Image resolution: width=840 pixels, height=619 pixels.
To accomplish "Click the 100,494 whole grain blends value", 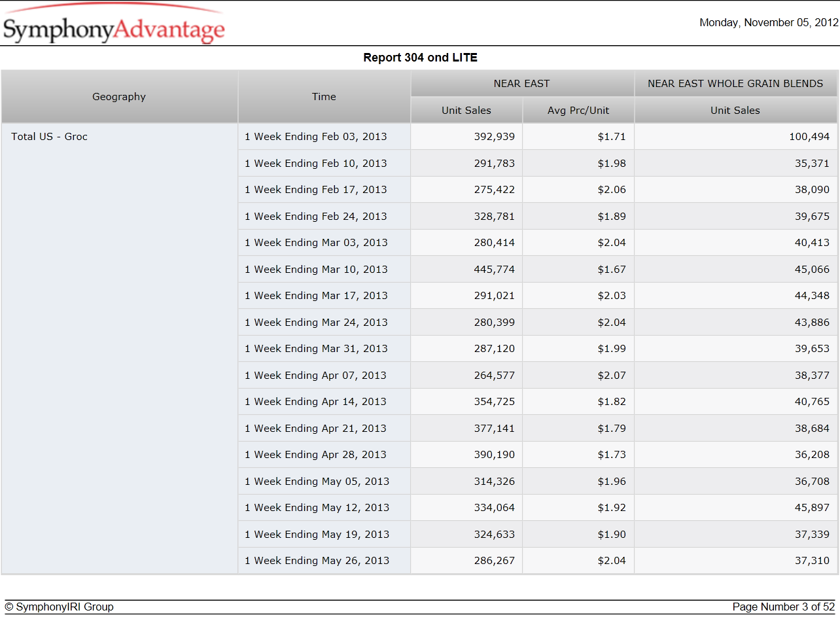I will coord(809,137).
